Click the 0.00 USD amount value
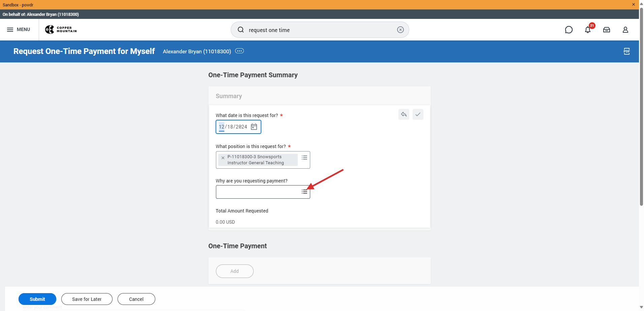 tap(225, 222)
